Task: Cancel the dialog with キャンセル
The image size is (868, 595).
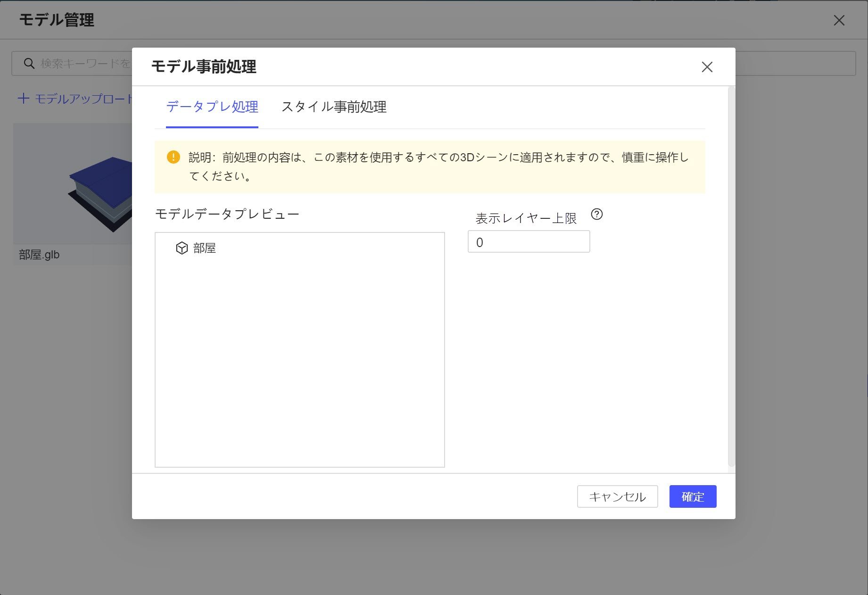Action: coord(617,496)
